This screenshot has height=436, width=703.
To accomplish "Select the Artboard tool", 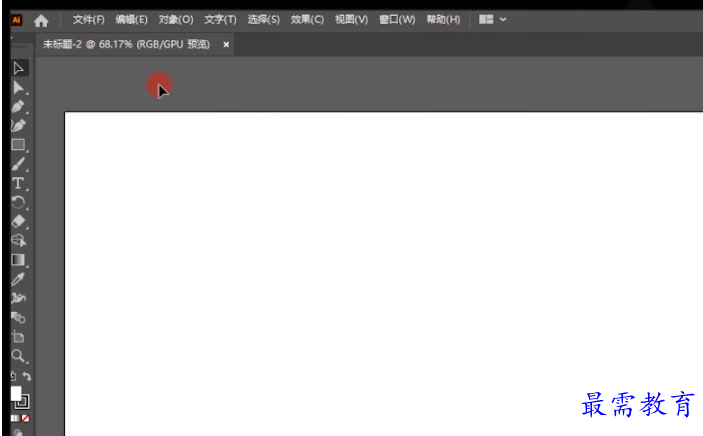I will pyautogui.click(x=18, y=336).
